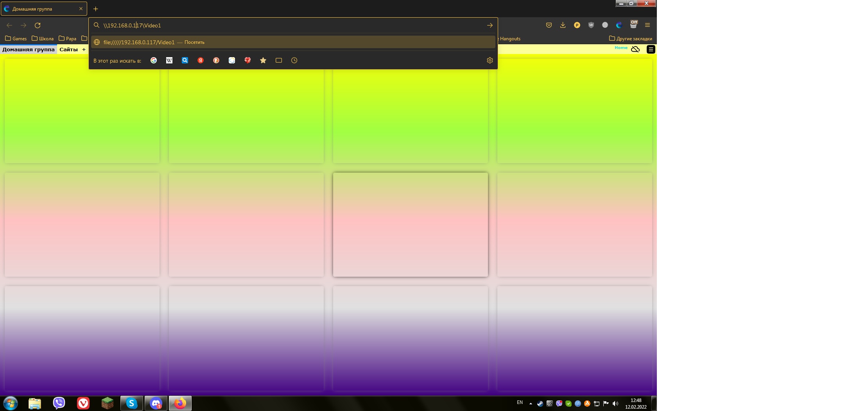This screenshot has height=411, width=868.
Task: Open the volume control in tray
Action: pos(615,404)
